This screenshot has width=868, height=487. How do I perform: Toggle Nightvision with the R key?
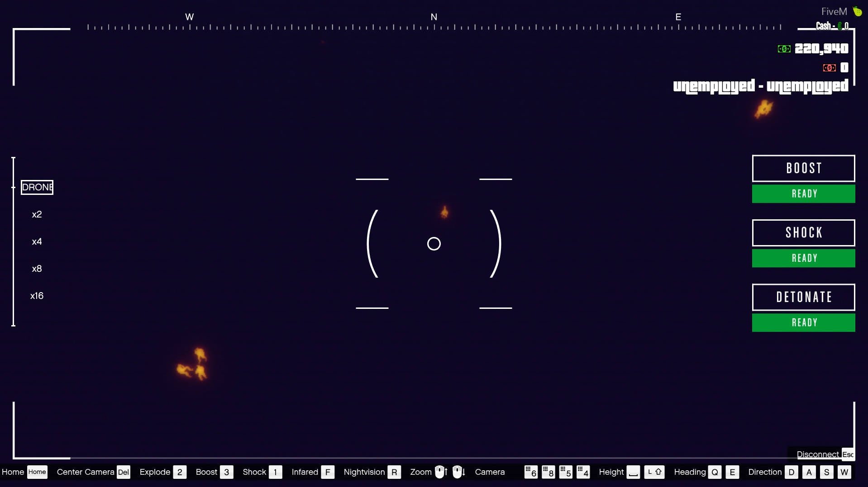[x=394, y=472]
